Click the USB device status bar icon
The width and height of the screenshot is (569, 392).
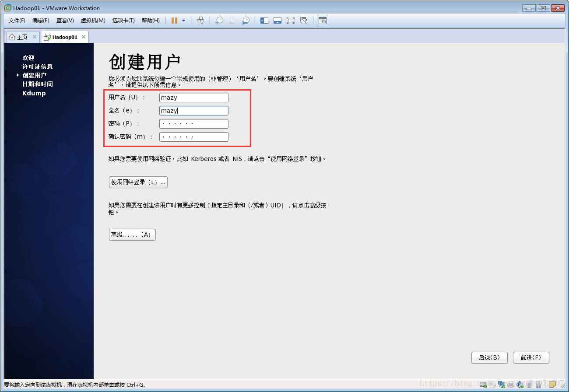pos(538,385)
